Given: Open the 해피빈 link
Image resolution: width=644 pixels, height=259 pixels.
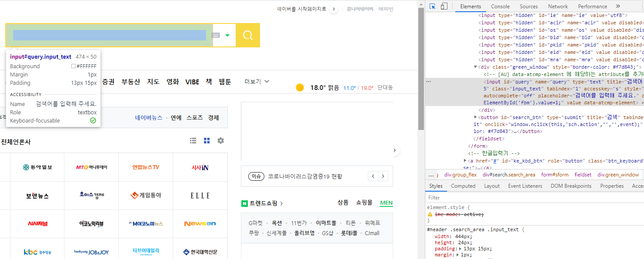Looking at the screenshot, I should click(386, 9).
